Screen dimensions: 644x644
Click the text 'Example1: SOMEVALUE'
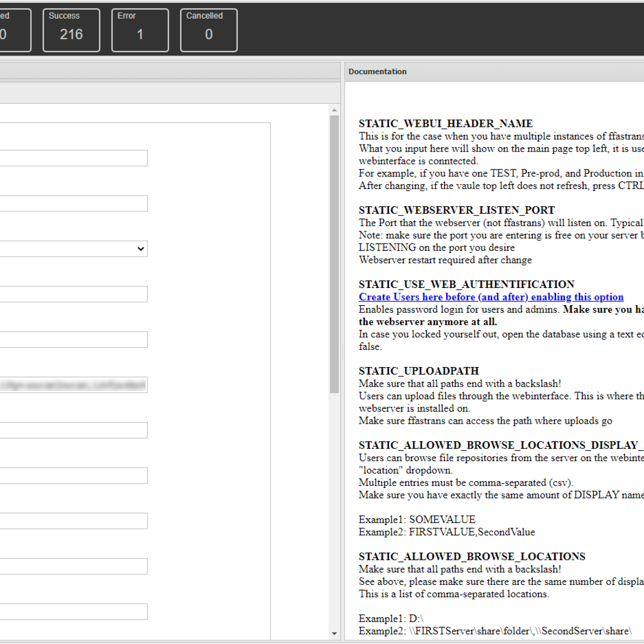[x=417, y=519]
